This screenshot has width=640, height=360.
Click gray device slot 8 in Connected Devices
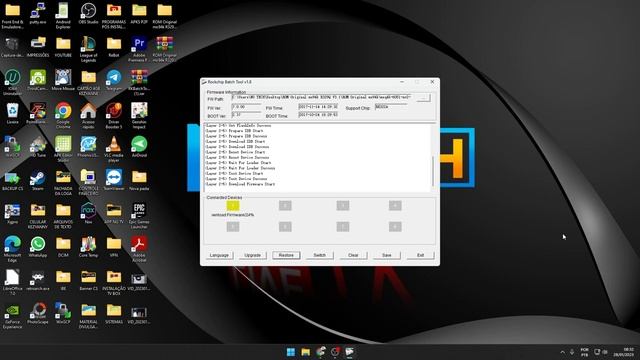point(395,227)
